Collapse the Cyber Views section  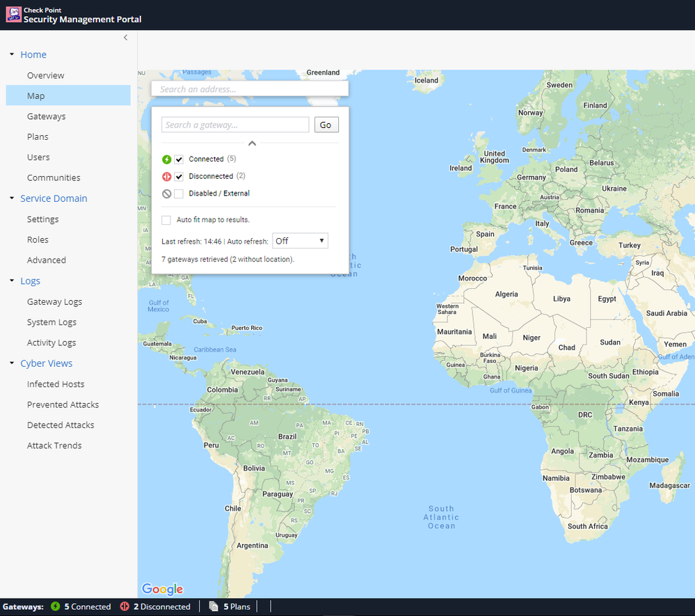12,363
